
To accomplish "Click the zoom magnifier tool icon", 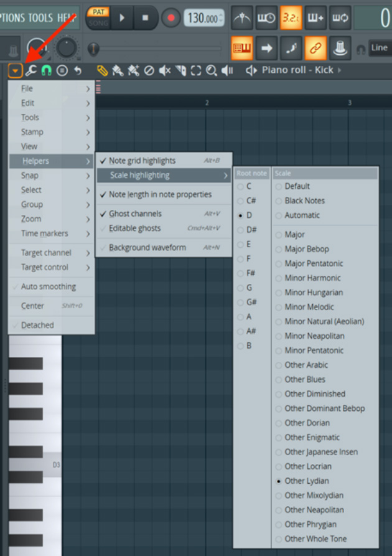I will (x=211, y=70).
